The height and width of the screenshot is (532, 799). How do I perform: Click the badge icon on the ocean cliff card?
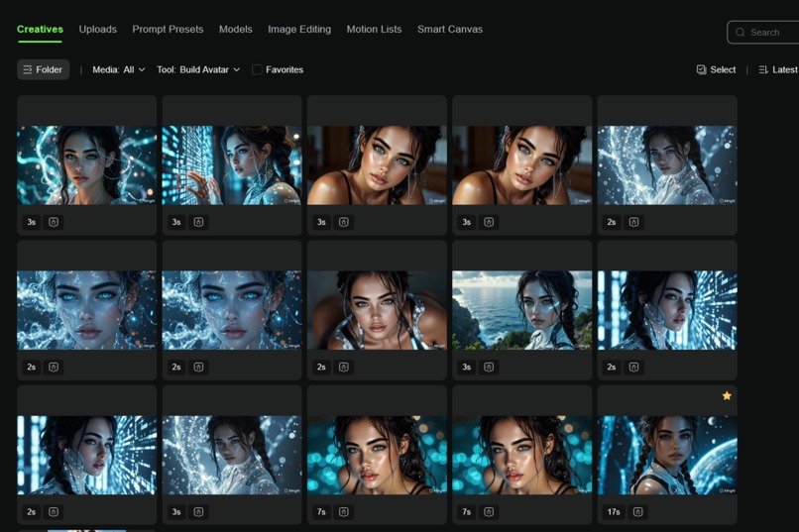point(489,368)
